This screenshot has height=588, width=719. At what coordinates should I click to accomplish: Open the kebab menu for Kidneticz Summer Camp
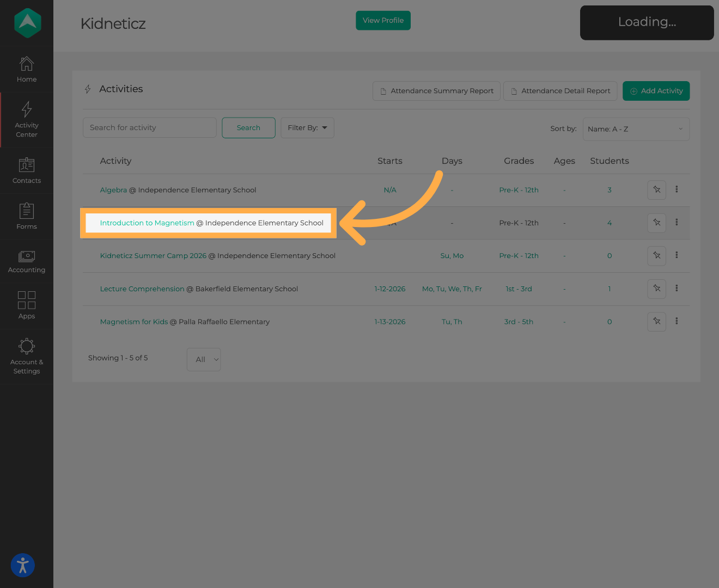point(677,255)
